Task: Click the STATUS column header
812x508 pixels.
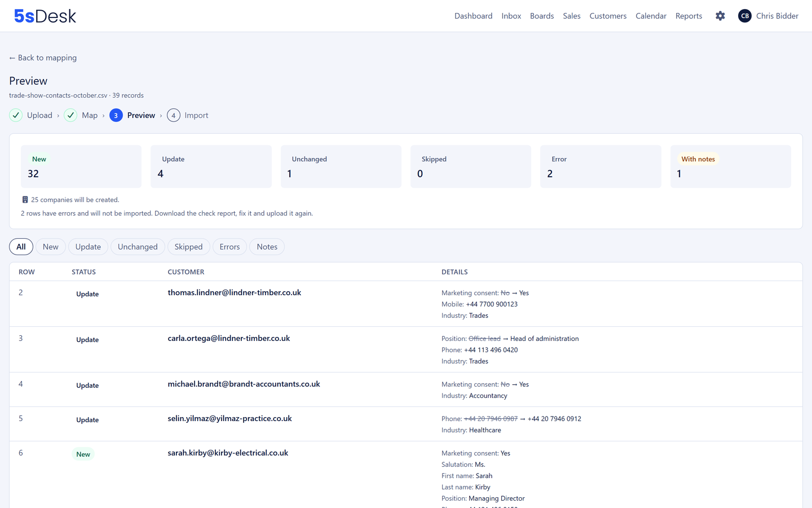Action: (83, 272)
